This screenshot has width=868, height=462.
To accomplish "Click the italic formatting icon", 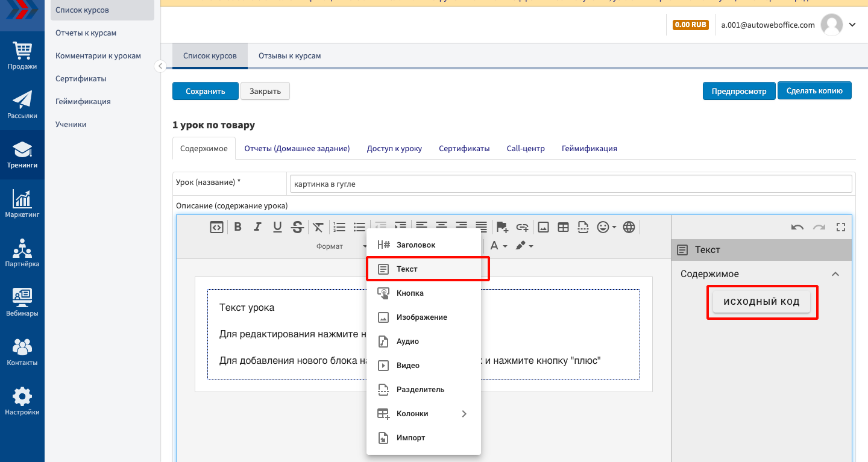I will click(257, 227).
